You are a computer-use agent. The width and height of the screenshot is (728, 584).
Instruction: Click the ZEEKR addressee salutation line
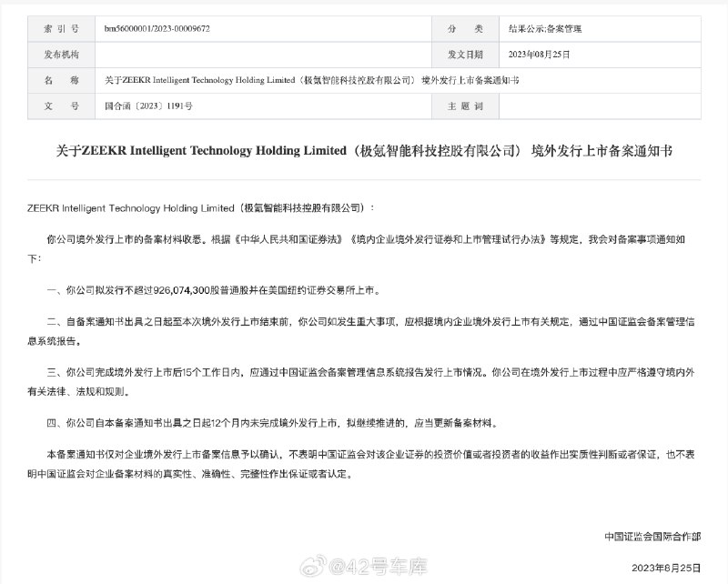(200, 208)
